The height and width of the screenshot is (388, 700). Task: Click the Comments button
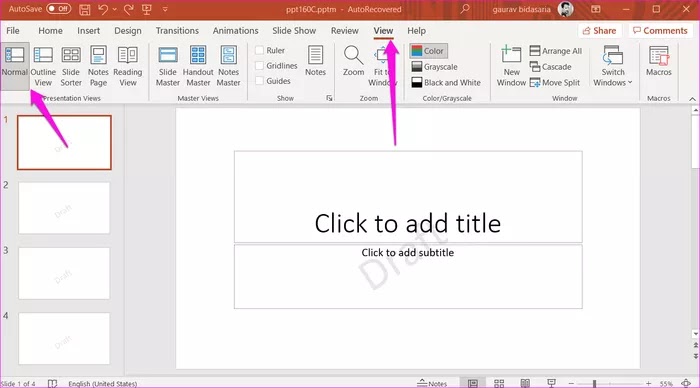[x=660, y=31]
